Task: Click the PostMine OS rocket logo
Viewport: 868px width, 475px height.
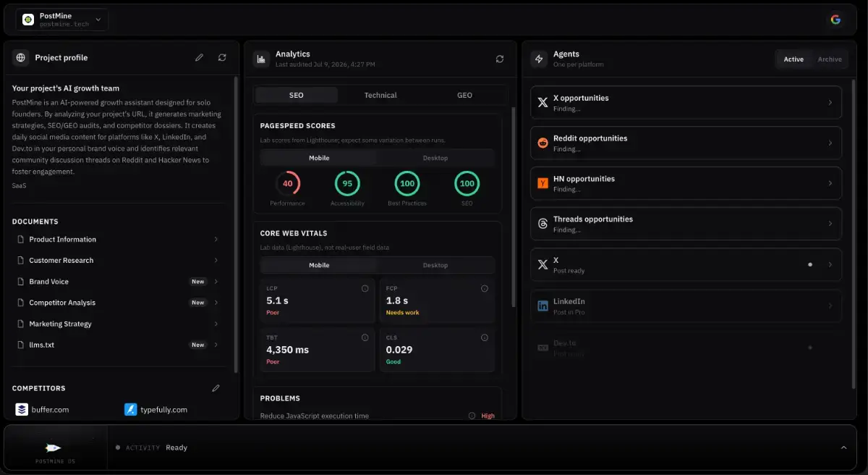Action: 55,448
